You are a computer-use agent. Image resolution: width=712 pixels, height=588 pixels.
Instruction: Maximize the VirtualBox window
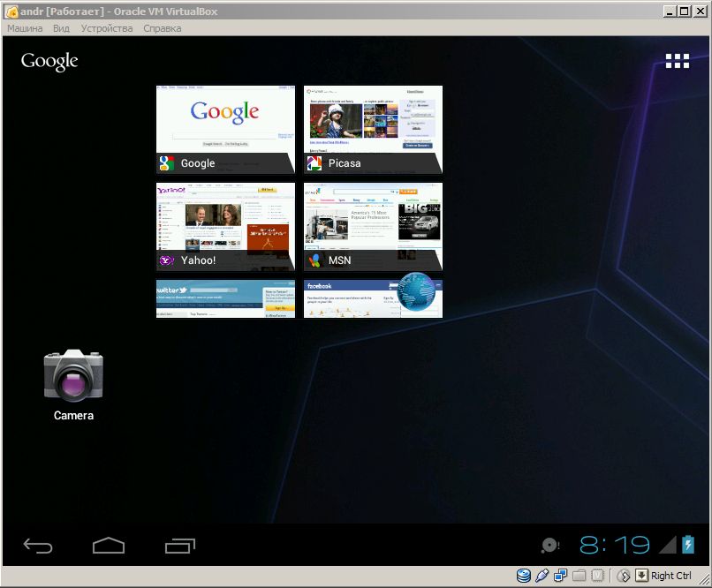click(x=685, y=11)
